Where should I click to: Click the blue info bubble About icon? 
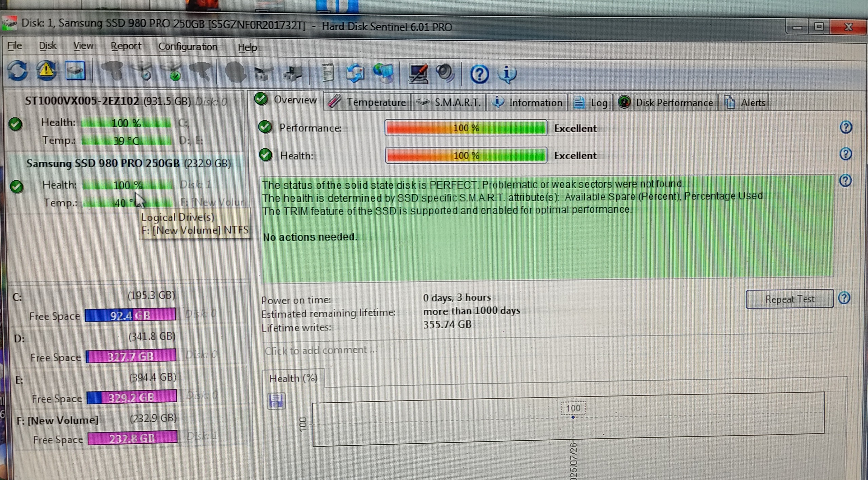(508, 74)
